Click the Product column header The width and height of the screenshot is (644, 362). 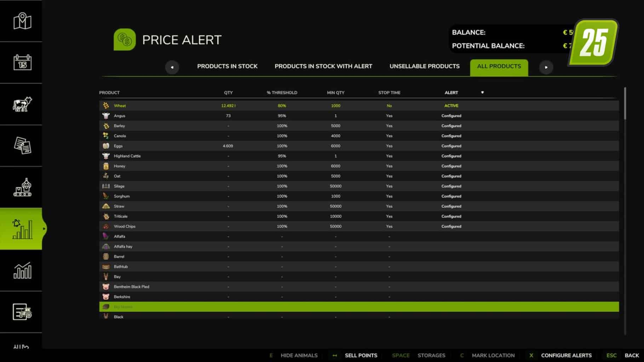109,93
